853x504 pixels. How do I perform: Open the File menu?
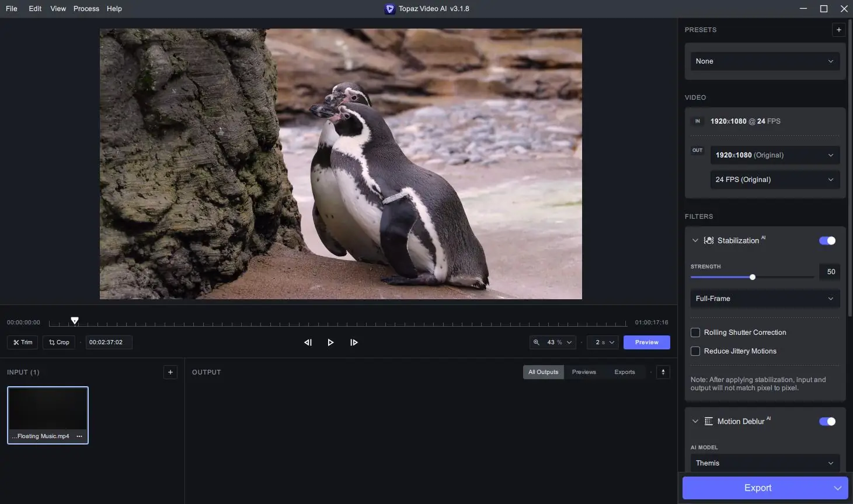12,9
